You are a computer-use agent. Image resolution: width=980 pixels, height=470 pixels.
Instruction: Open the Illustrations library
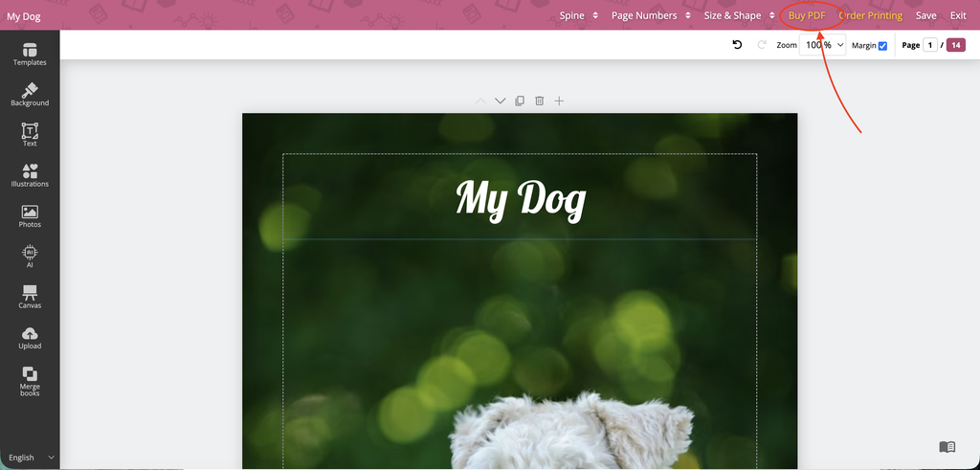pyautogui.click(x=30, y=175)
